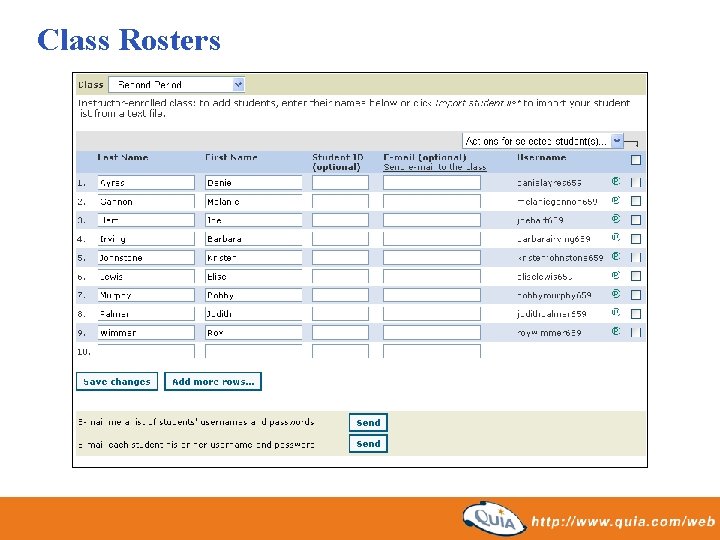This screenshot has width=720, height=540.
Task: Click Last Name field containing Ayres
Action: point(146,182)
